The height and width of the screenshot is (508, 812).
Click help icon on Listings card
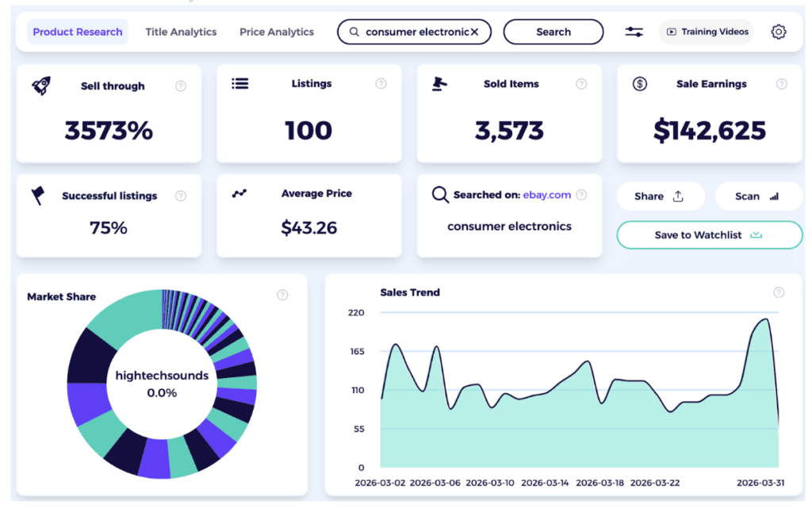click(x=381, y=83)
